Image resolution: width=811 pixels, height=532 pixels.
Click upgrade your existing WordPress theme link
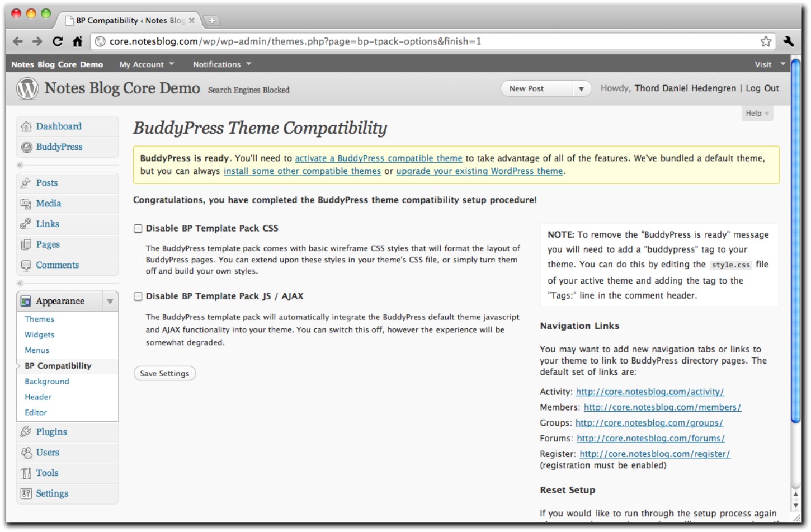tap(479, 171)
